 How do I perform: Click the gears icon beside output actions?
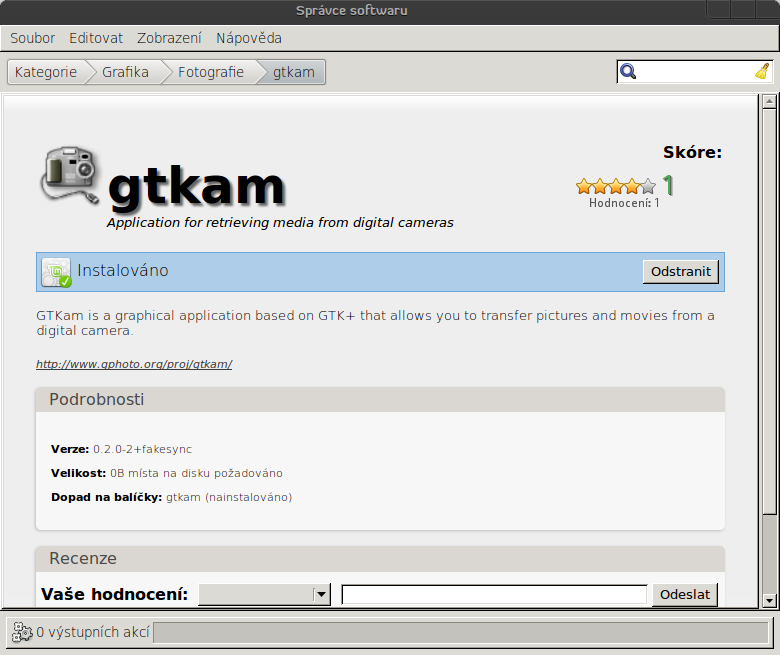point(22,632)
